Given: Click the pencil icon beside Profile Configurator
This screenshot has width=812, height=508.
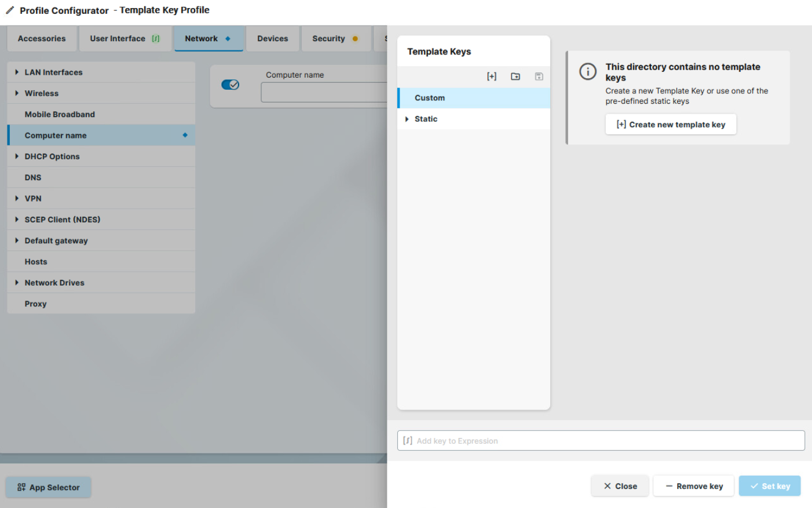Looking at the screenshot, I should 10,10.
